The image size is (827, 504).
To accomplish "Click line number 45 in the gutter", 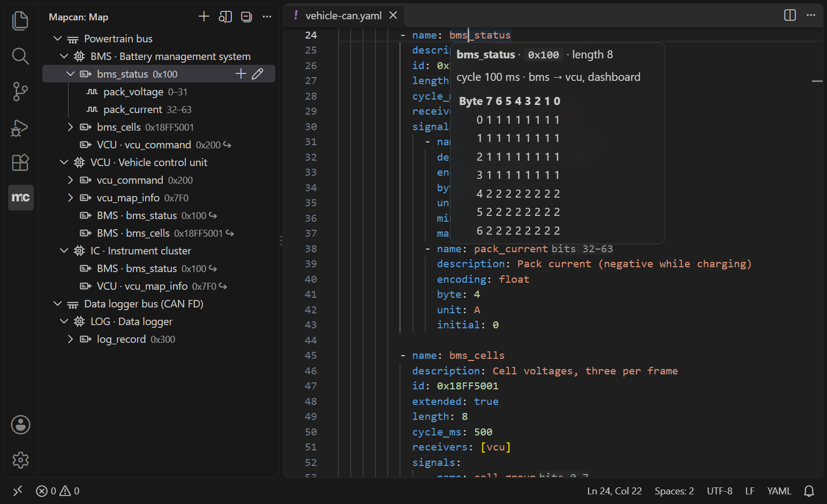I will coord(311,355).
